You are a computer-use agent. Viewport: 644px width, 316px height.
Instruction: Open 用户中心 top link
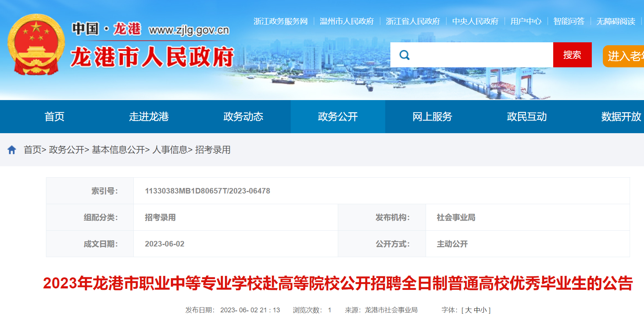tap(526, 21)
